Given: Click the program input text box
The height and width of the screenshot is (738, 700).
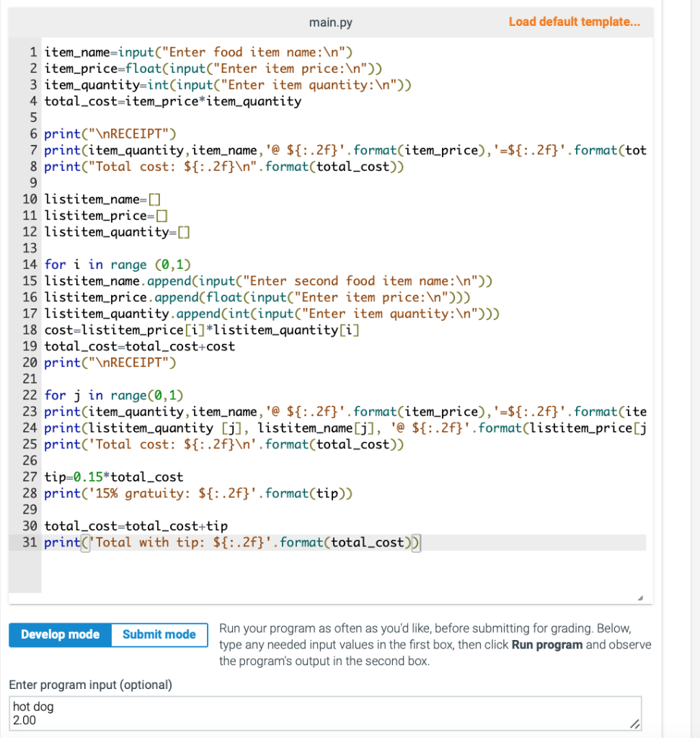Looking at the screenshot, I should (325, 713).
